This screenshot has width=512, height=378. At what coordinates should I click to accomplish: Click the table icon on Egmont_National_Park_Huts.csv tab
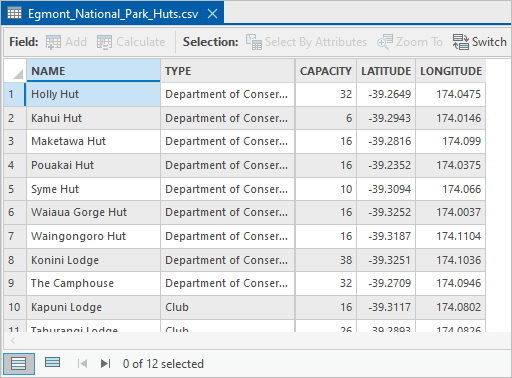14,13
